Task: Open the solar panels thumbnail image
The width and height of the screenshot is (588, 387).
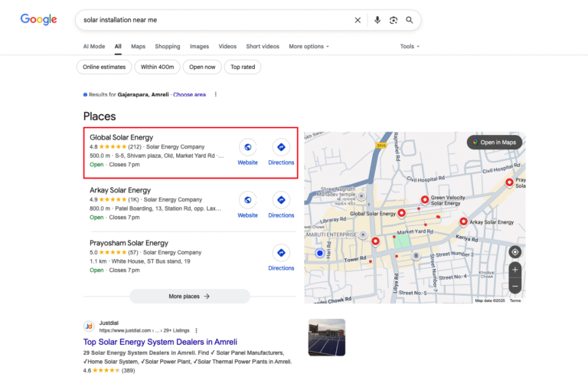Action: click(327, 337)
